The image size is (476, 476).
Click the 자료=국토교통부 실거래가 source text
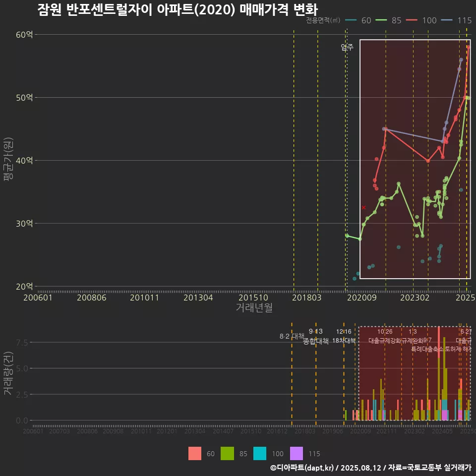click(429, 468)
